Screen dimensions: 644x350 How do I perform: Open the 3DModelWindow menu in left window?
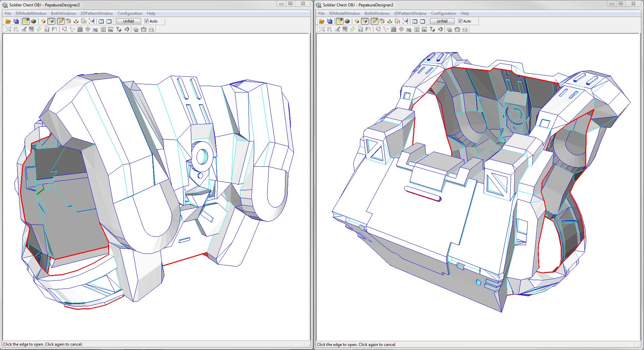coord(31,13)
